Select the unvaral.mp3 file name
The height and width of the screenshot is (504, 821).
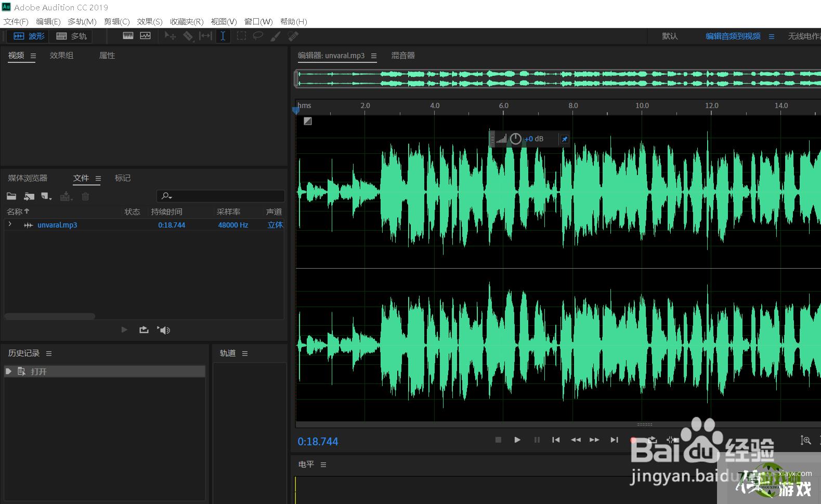coord(57,225)
